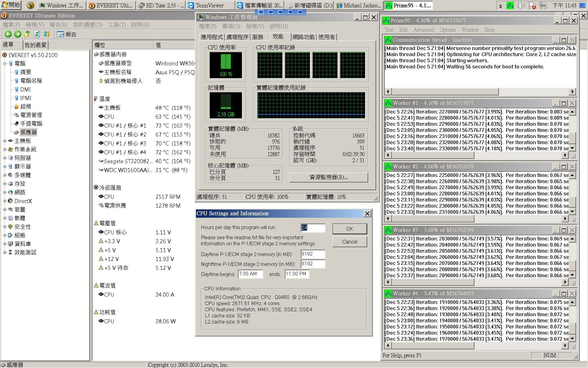The image size is (588, 368).
Task: Click Worker #1 scroll down arrow
Action: pos(572,148)
